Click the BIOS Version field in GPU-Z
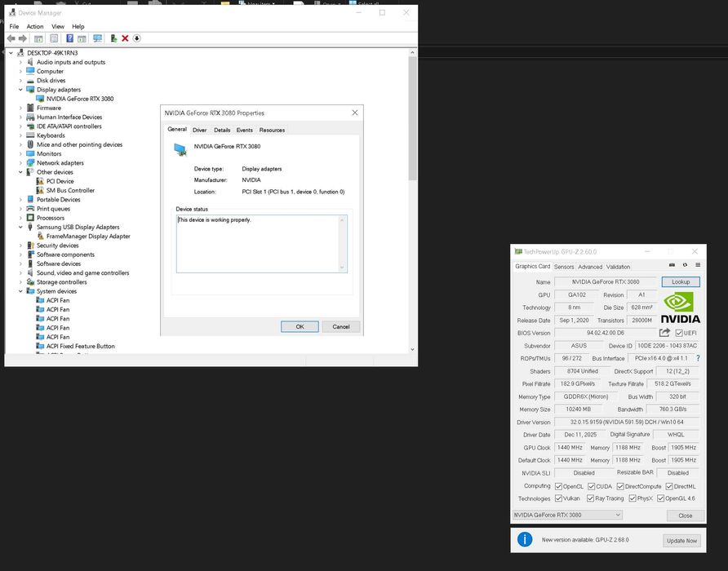This screenshot has width=728, height=571. 605,333
